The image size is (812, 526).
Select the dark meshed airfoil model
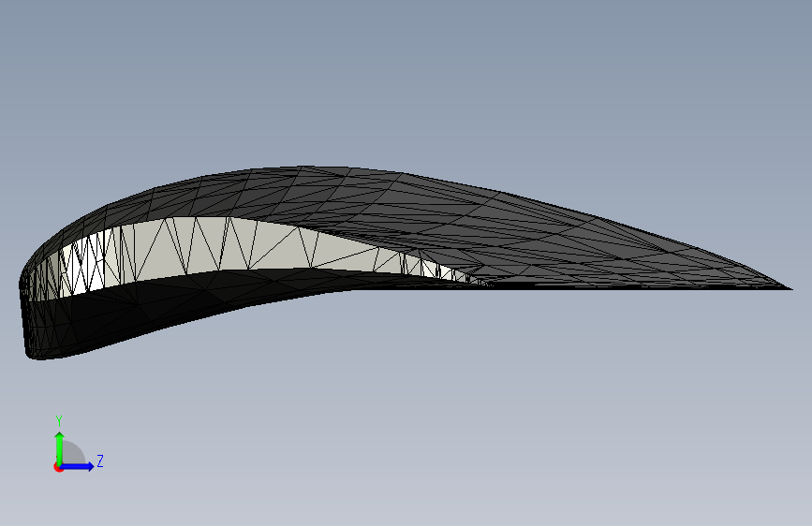(406, 262)
